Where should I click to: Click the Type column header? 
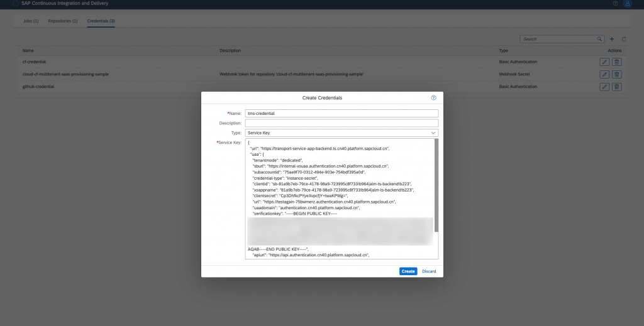(x=504, y=50)
